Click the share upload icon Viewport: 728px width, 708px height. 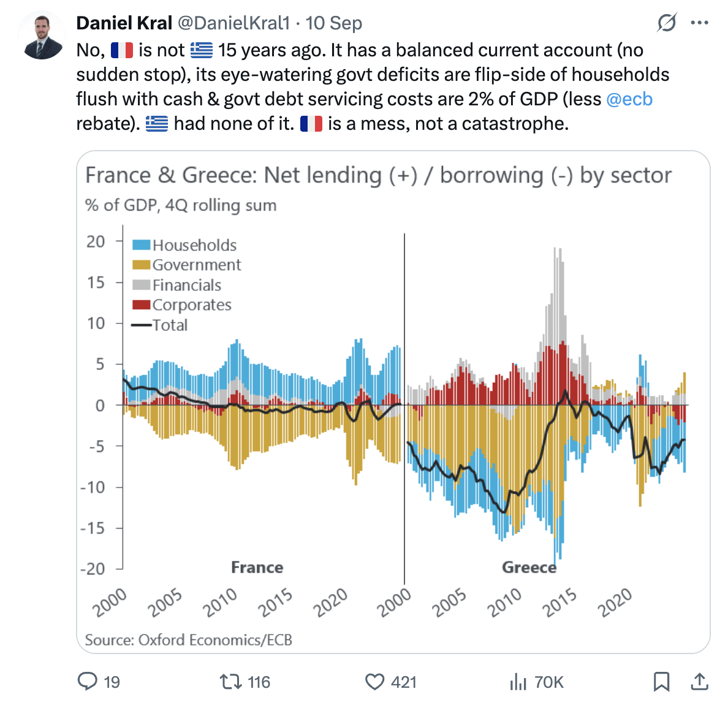click(699, 682)
